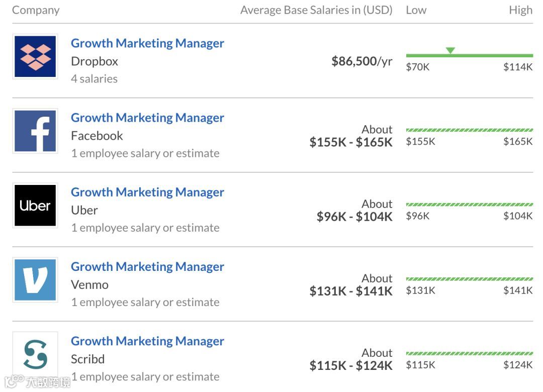The width and height of the screenshot is (543, 392).
Task: Click the green triangle marker on Dropbox salary bar
Action: point(450,50)
